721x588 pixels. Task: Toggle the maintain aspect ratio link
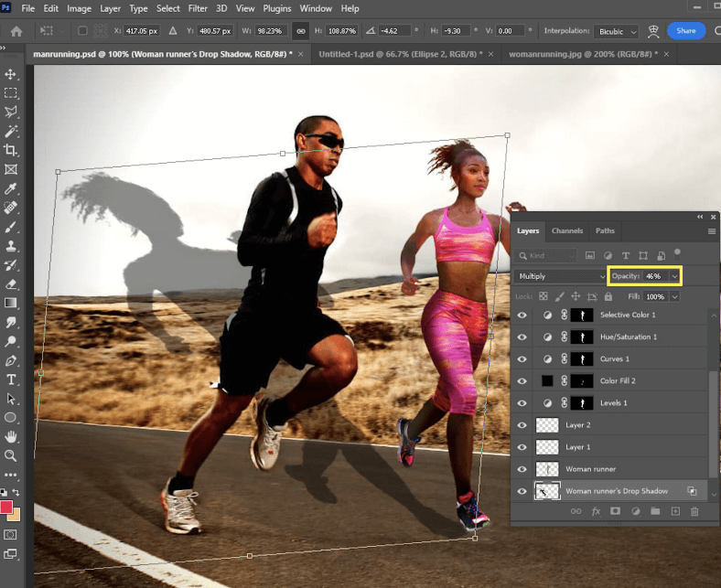pos(299,30)
